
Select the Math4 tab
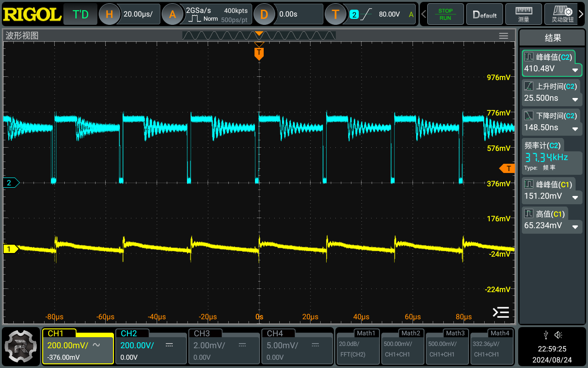coord(492,346)
